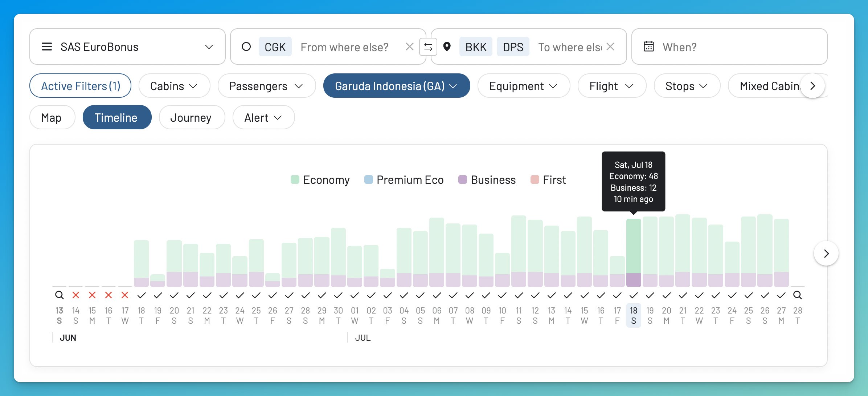Expand the Stops filter dropdown
This screenshot has height=396, width=868.
pyautogui.click(x=687, y=86)
